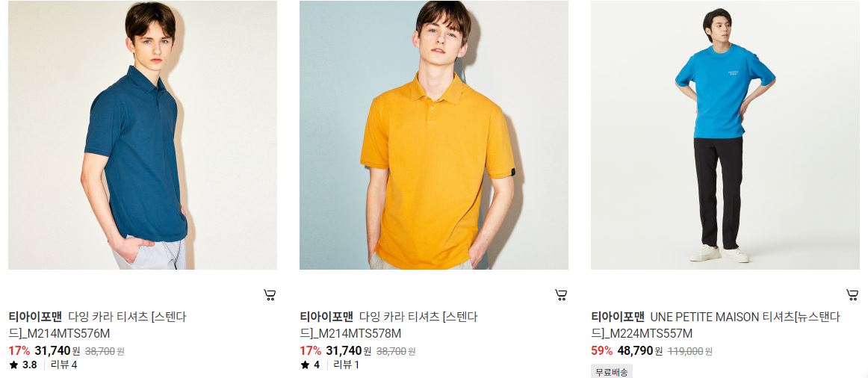
Task: Open the 티아이포맨 brand link above M214MTS576M
Action: [35, 317]
